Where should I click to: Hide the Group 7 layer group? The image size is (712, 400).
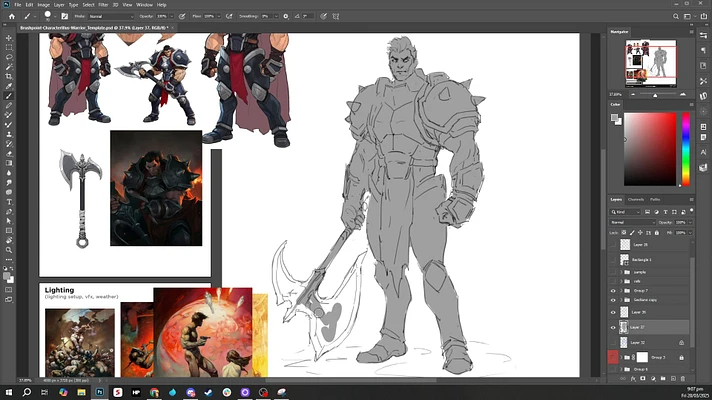click(613, 291)
